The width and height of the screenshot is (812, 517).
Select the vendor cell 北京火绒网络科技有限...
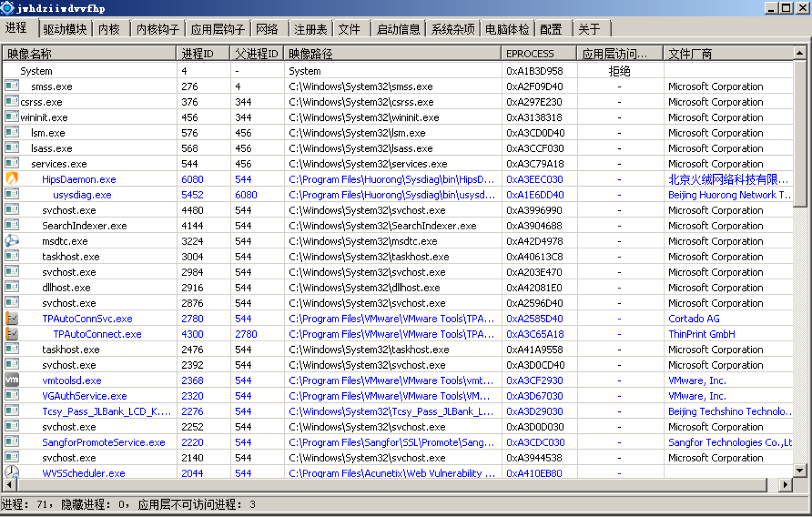coord(728,179)
